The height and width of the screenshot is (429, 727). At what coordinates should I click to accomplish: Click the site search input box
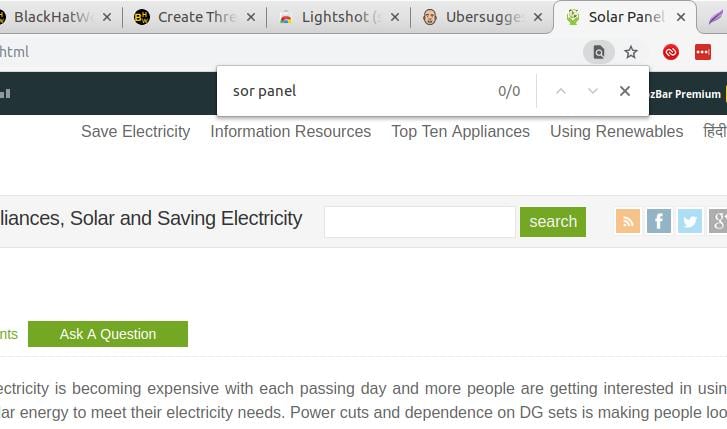(x=420, y=222)
